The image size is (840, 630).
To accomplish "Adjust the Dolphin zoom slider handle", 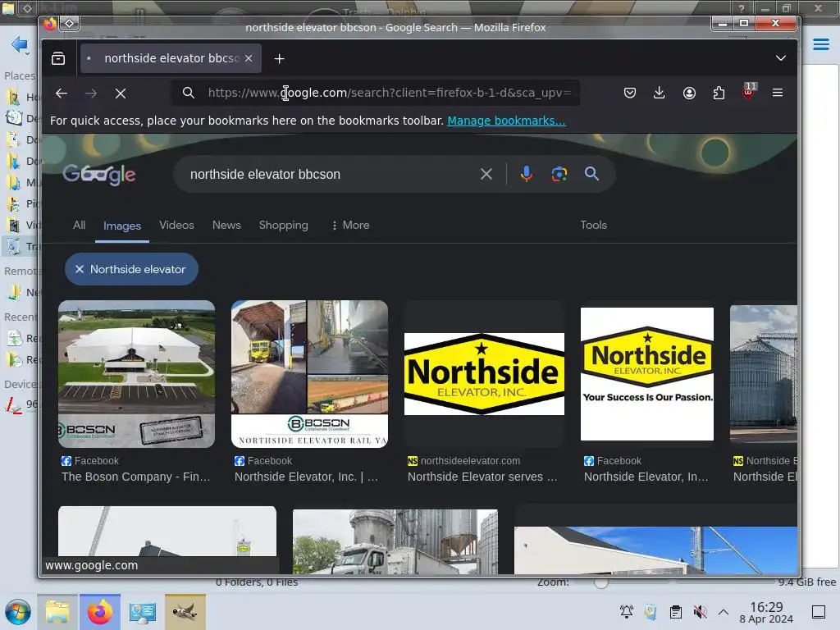I will (601, 583).
